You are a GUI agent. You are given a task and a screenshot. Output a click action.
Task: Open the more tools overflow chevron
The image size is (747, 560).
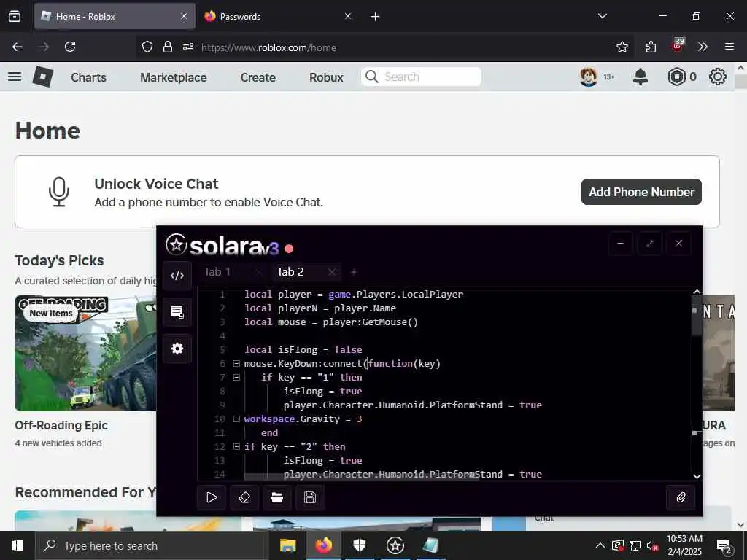703,47
